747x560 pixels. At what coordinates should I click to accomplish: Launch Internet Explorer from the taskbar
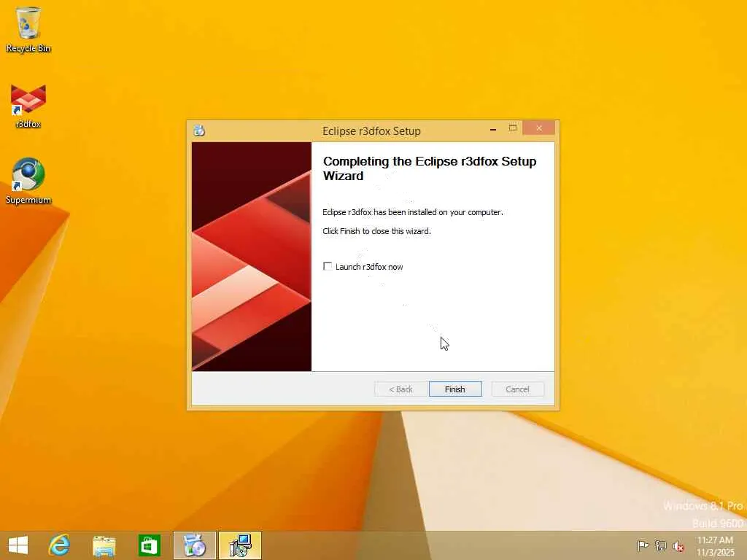click(x=60, y=545)
